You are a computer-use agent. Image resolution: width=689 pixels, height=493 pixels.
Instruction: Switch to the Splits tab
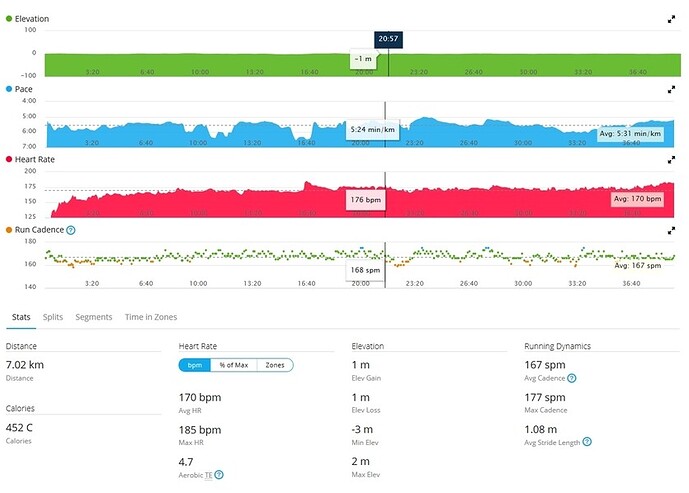[x=53, y=317]
